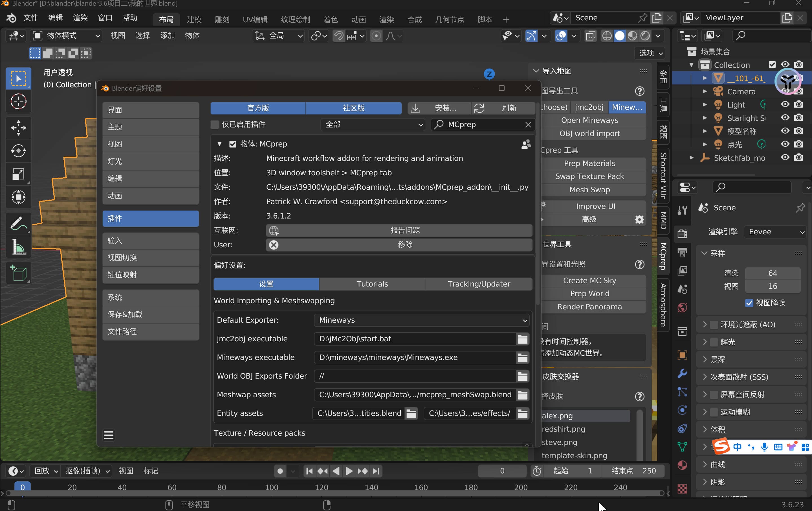Hide the Camera object in outliner
Screen dimensions: 812x511
pyautogui.click(x=785, y=91)
